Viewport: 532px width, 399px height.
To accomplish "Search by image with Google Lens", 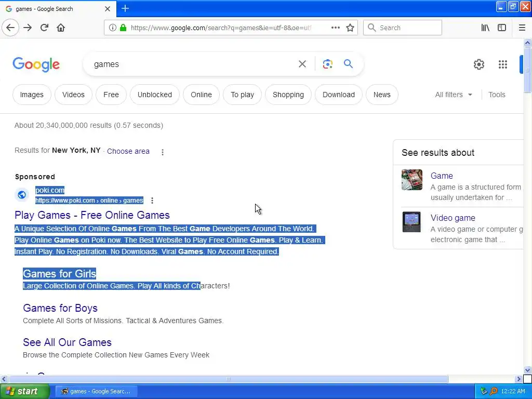I will coord(327,64).
